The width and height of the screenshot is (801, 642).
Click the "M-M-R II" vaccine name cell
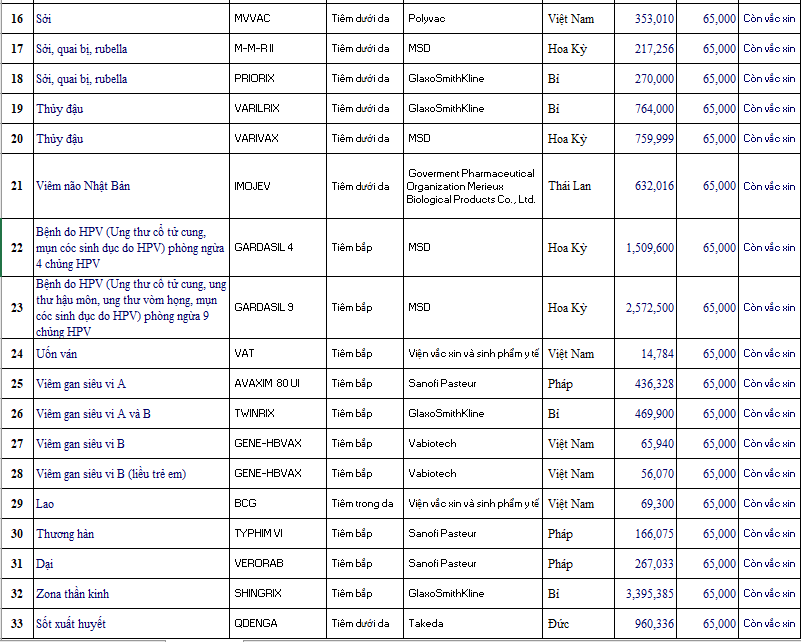(x=278, y=49)
